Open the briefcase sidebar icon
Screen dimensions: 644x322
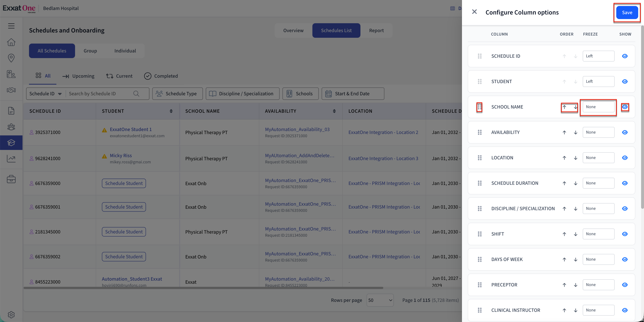[x=11, y=179]
